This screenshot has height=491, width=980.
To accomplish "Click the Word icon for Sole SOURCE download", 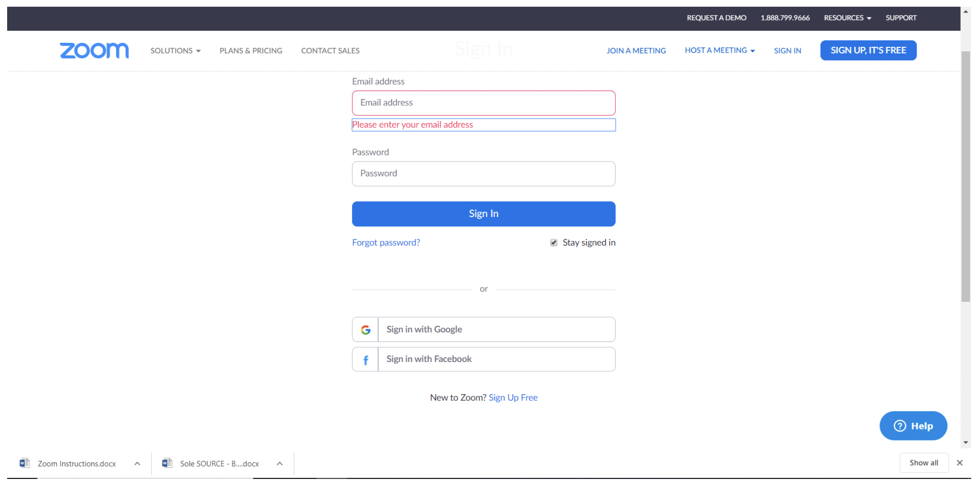I will click(167, 463).
